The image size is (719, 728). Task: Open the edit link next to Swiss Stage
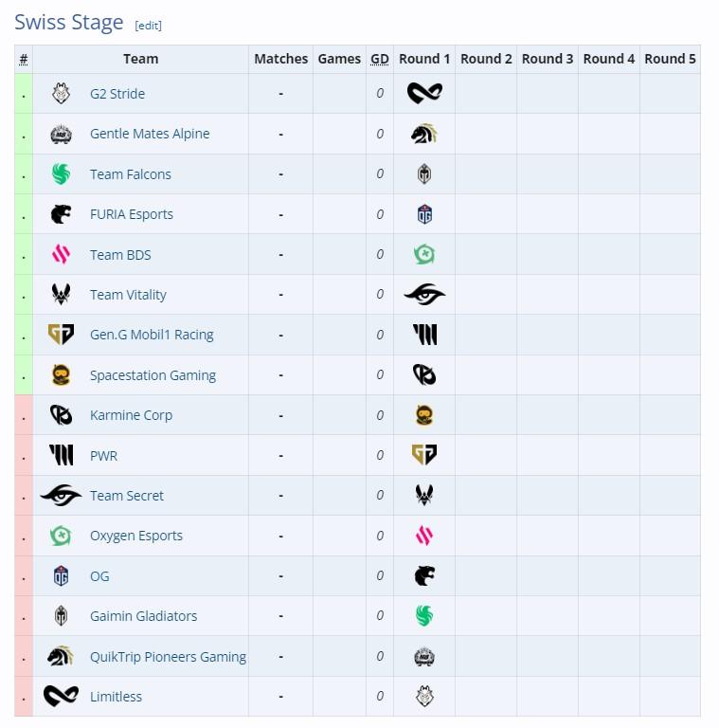pos(149,25)
